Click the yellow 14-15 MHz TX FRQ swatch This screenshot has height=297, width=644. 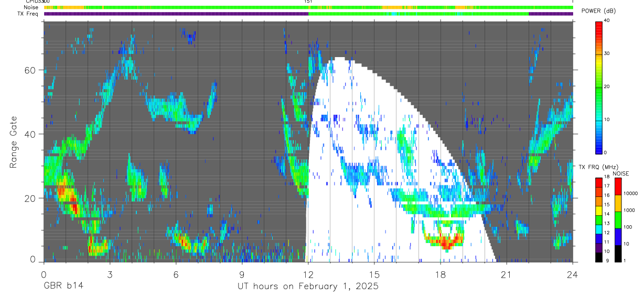pyautogui.click(x=599, y=211)
